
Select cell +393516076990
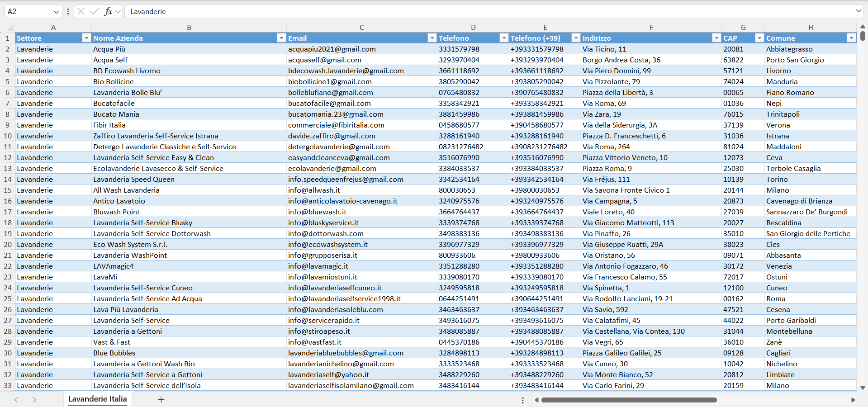click(x=545, y=157)
